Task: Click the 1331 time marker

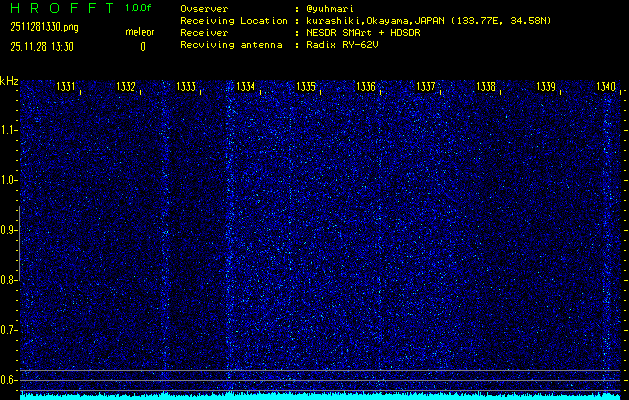Action: pos(66,87)
